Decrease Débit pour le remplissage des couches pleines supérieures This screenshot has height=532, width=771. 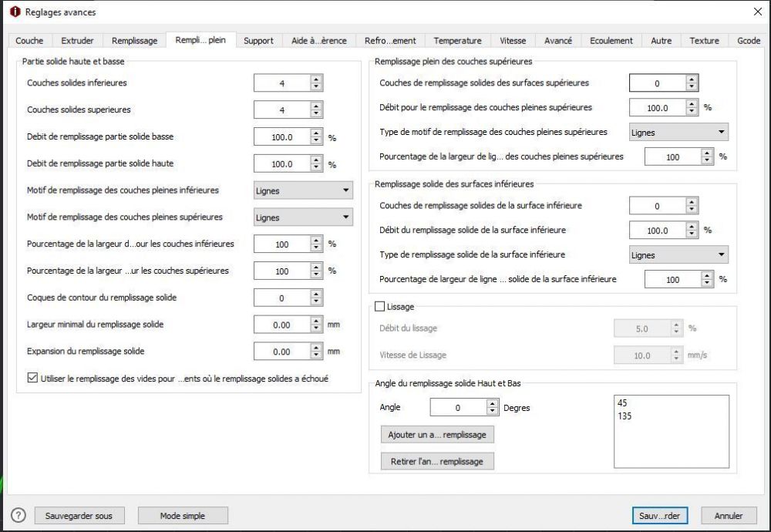[692, 111]
